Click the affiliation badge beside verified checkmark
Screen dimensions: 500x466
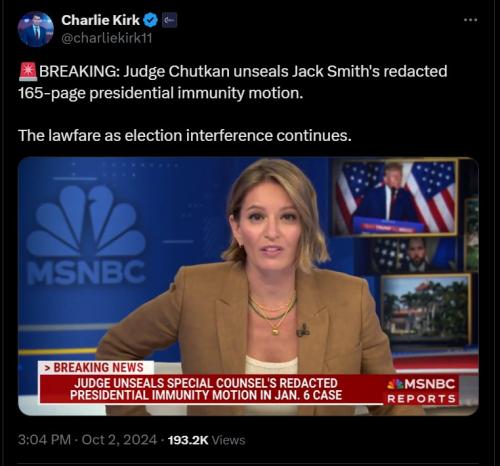[169, 21]
